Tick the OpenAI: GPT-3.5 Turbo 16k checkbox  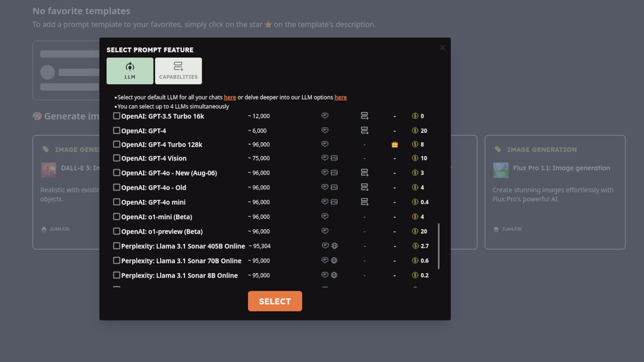pos(116,116)
